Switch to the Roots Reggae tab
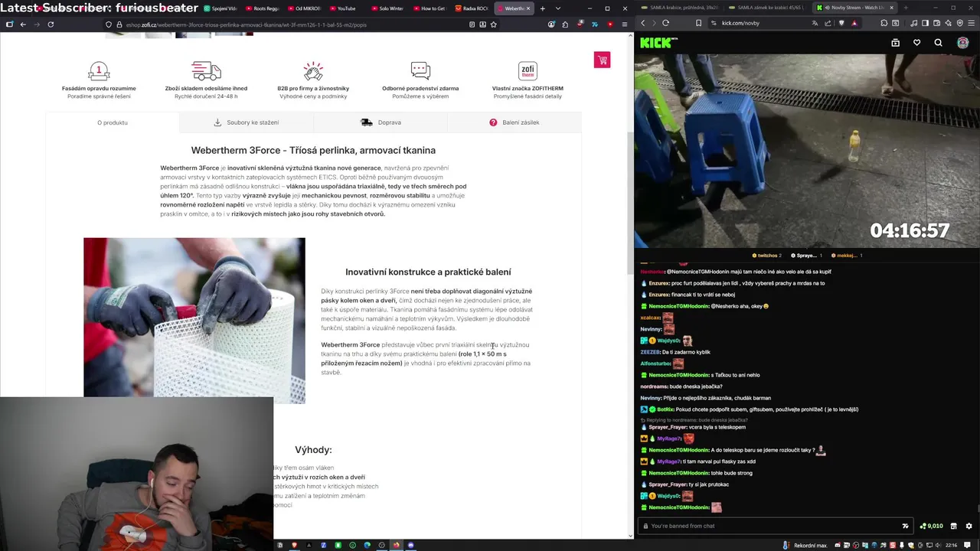Image resolution: width=980 pixels, height=551 pixels. pos(262,8)
